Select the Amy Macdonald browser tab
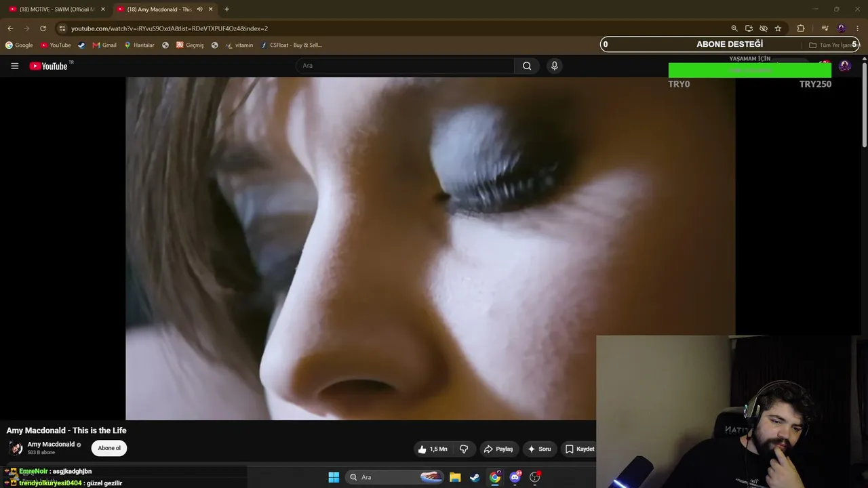The width and height of the screenshot is (868, 488). click(165, 9)
